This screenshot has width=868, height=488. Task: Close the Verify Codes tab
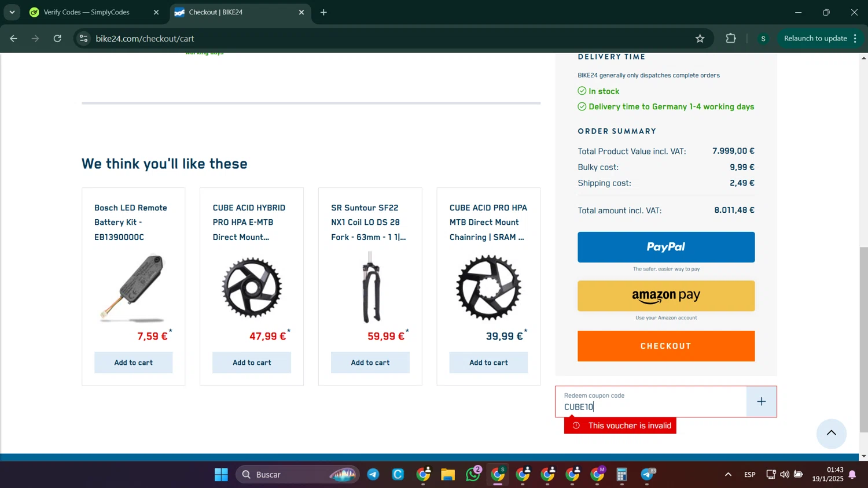[x=156, y=12]
